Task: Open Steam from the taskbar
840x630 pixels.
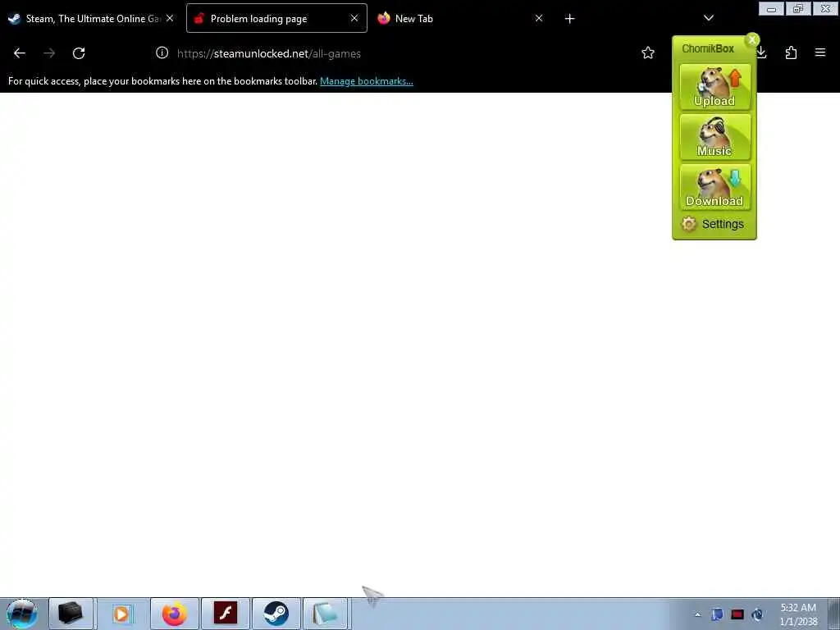Action: [x=276, y=614]
